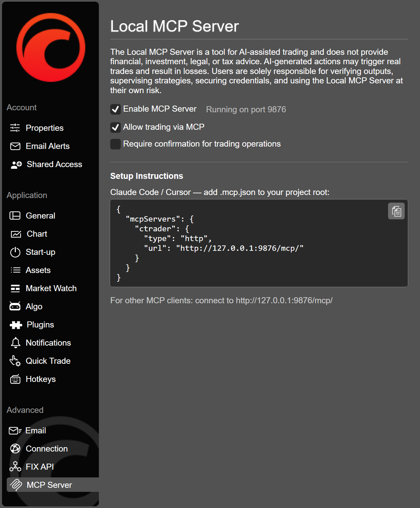The height and width of the screenshot is (508, 420).
Task: Click the Email Alerts envelope icon
Action: pyautogui.click(x=15, y=146)
